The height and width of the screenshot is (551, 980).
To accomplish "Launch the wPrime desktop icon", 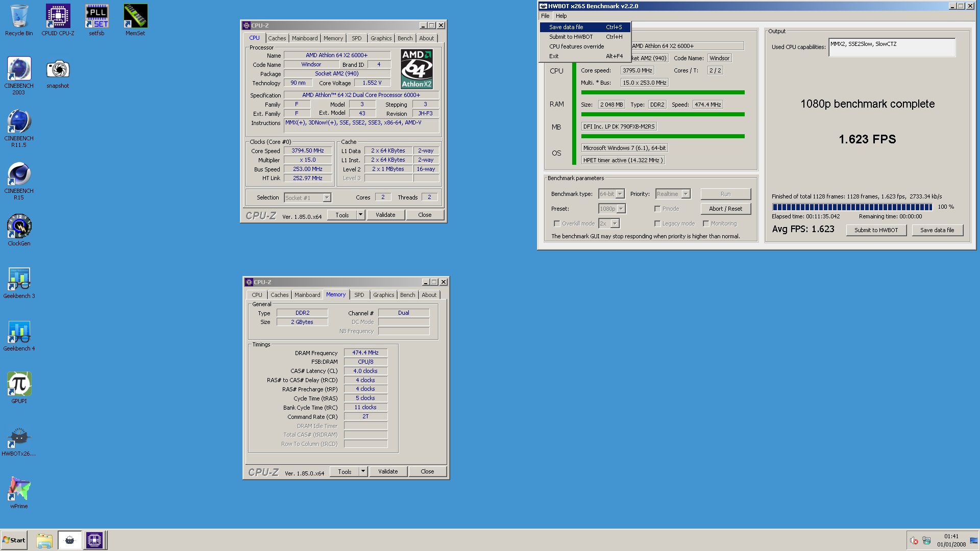I will [19, 493].
